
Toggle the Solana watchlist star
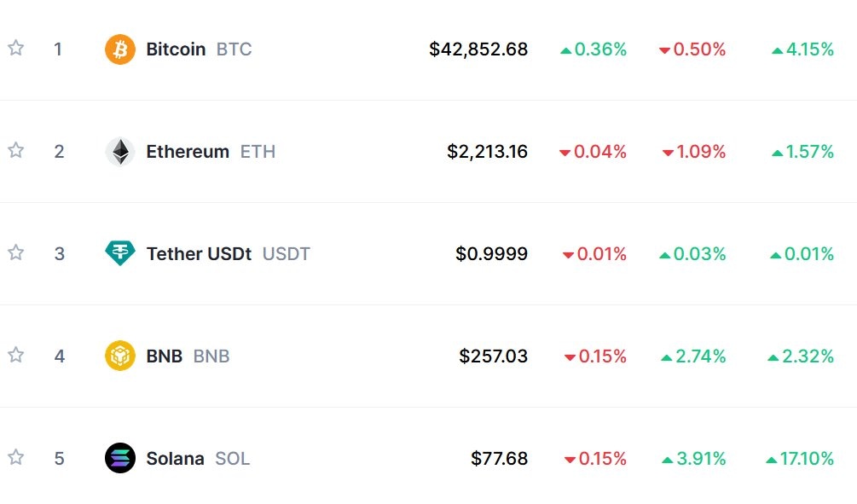coord(15,457)
